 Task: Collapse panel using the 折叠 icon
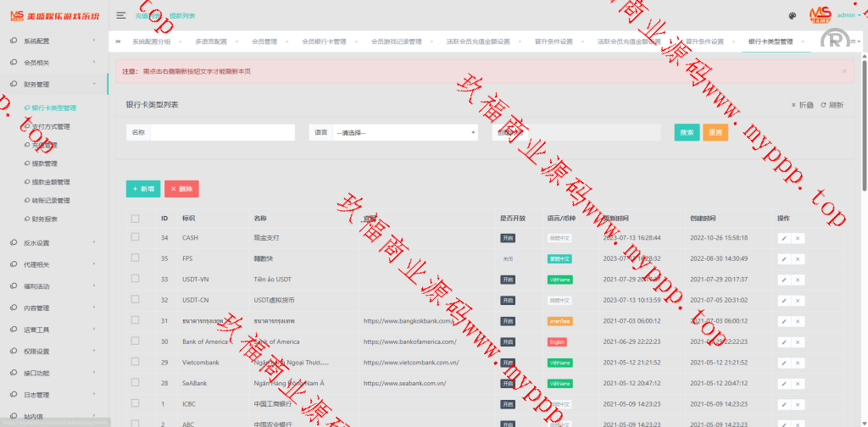coord(802,105)
